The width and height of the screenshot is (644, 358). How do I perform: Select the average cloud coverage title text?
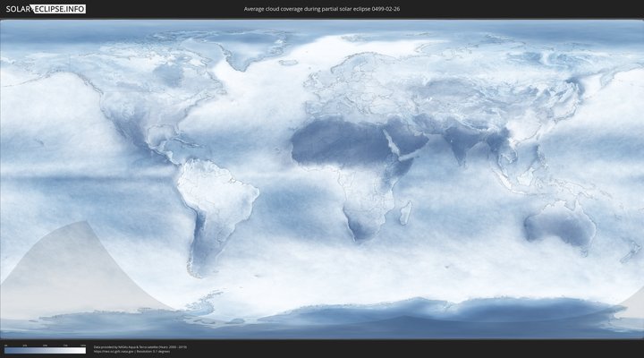322,9
